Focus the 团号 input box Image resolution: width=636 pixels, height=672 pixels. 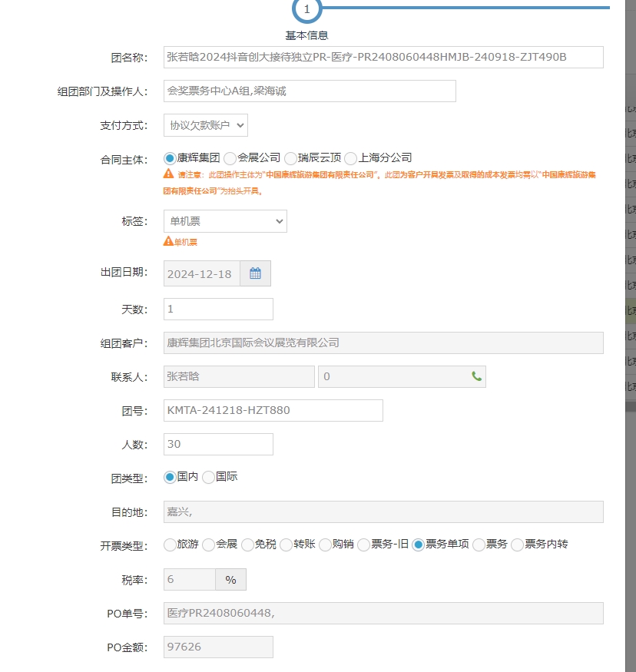tap(273, 410)
